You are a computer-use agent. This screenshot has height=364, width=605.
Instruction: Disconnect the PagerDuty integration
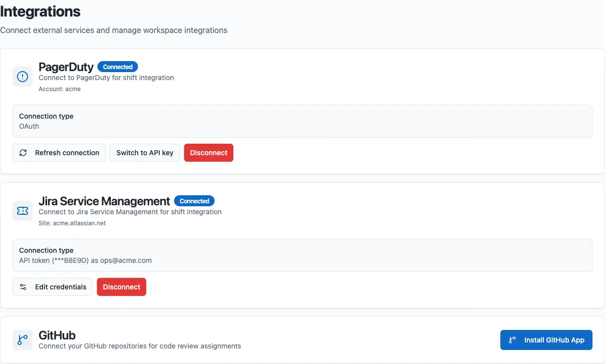pyautogui.click(x=209, y=153)
